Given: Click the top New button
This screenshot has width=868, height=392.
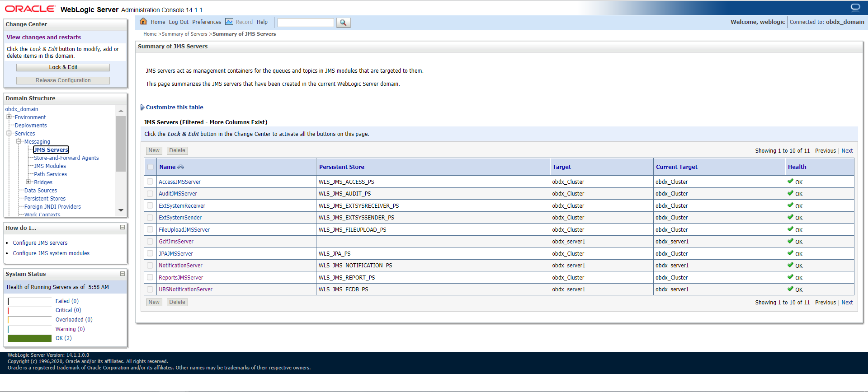Looking at the screenshot, I should pyautogui.click(x=154, y=150).
